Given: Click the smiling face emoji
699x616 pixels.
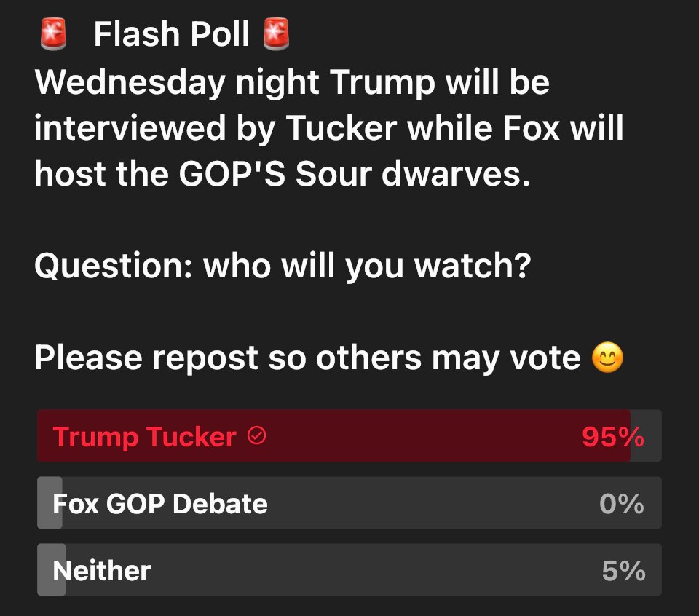Looking at the screenshot, I should pos(607,358).
